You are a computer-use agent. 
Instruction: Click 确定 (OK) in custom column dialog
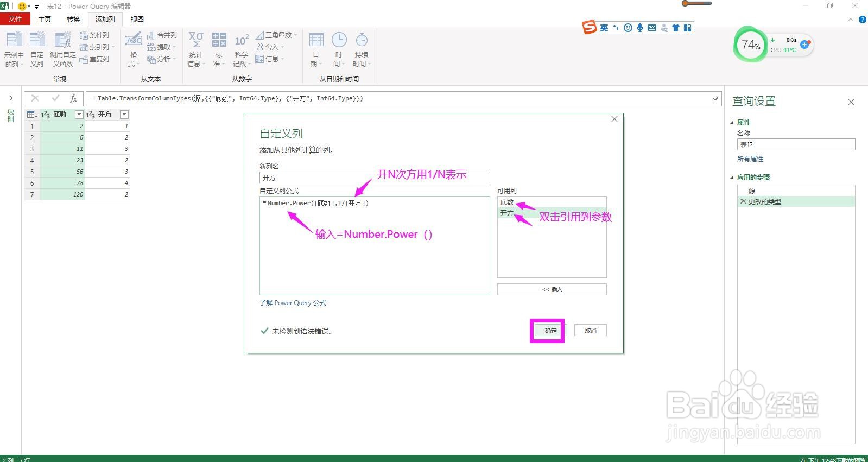(x=551, y=331)
